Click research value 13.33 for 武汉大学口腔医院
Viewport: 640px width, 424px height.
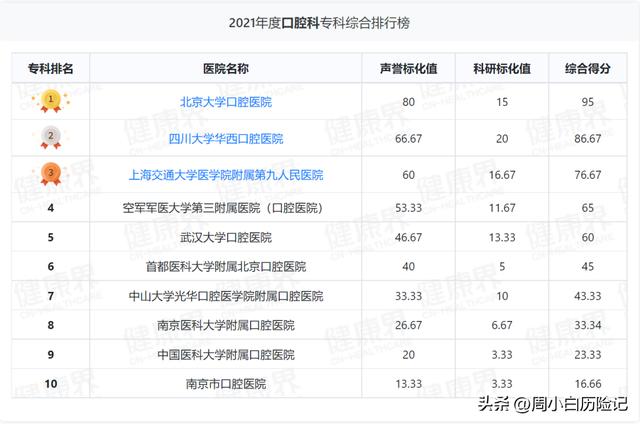pyautogui.click(x=502, y=238)
